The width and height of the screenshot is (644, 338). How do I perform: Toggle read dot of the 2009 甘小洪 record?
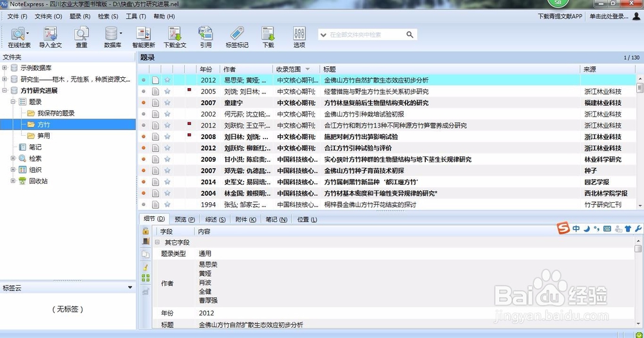point(144,159)
